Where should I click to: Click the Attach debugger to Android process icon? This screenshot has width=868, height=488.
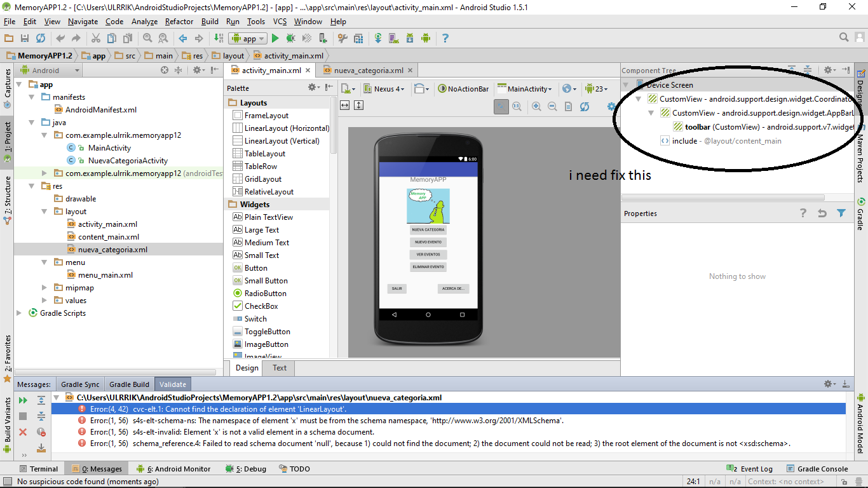coord(323,39)
